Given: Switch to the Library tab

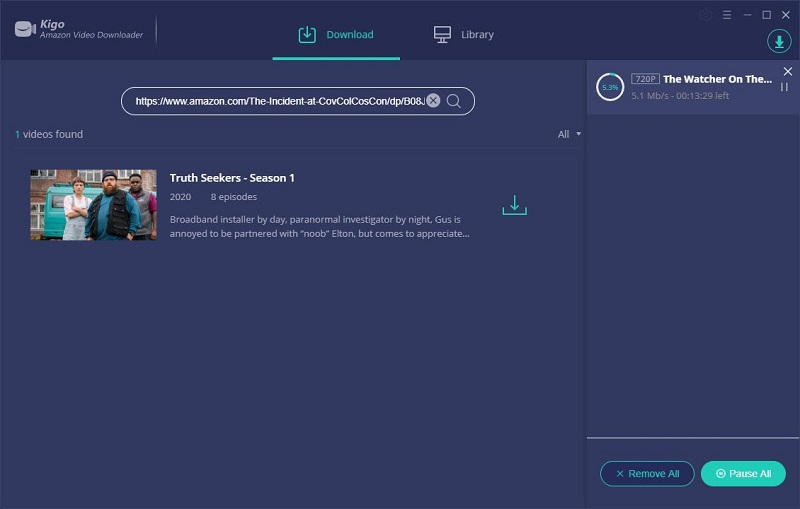Looking at the screenshot, I should pyautogui.click(x=463, y=35).
